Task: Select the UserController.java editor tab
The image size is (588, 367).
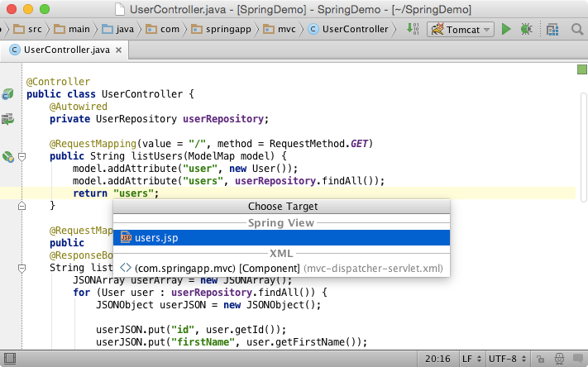Action: [x=64, y=50]
